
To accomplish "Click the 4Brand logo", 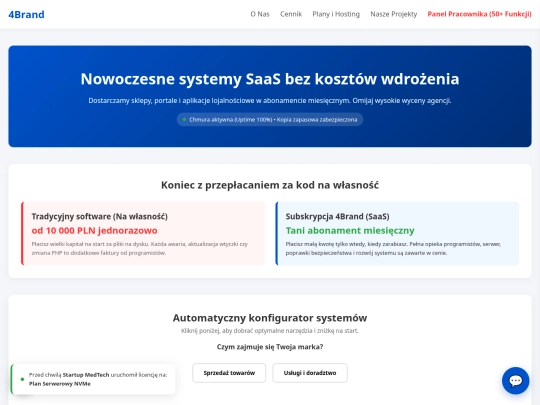I will click(26, 14).
